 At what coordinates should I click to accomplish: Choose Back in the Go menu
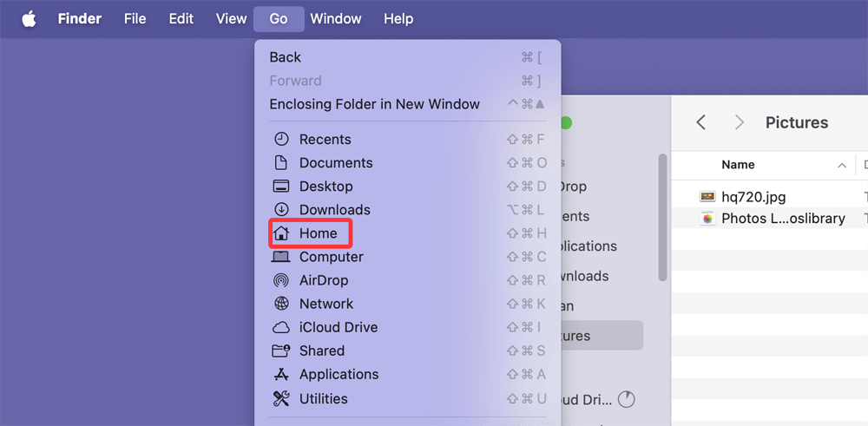point(407,57)
